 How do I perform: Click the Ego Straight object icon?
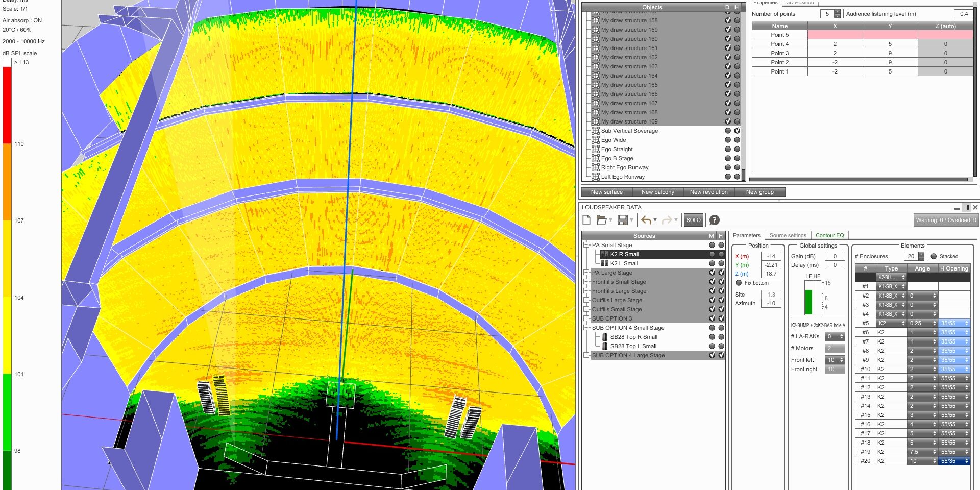[595, 149]
